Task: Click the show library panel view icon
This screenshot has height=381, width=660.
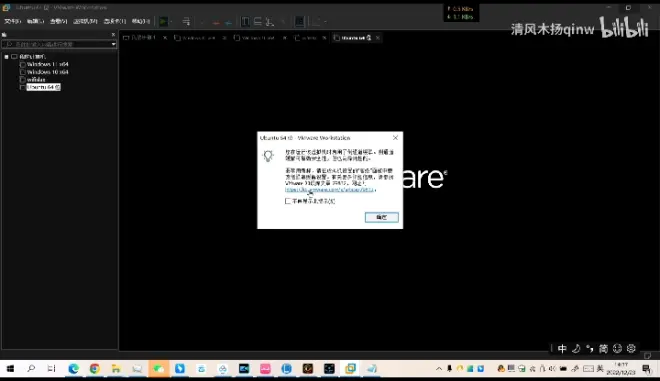Action: [245, 21]
